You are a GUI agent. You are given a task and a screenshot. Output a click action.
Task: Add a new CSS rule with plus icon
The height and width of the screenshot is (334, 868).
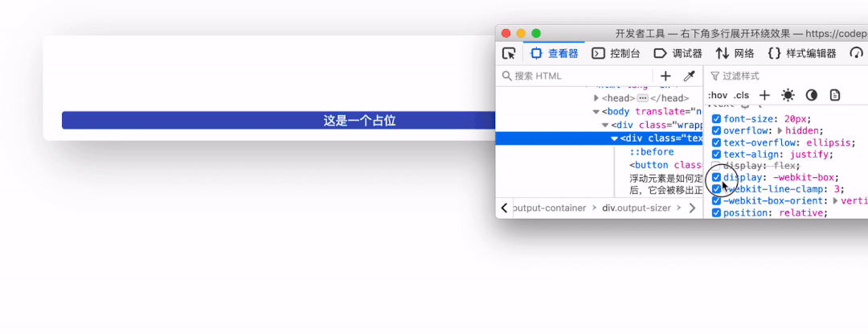pyautogui.click(x=764, y=95)
